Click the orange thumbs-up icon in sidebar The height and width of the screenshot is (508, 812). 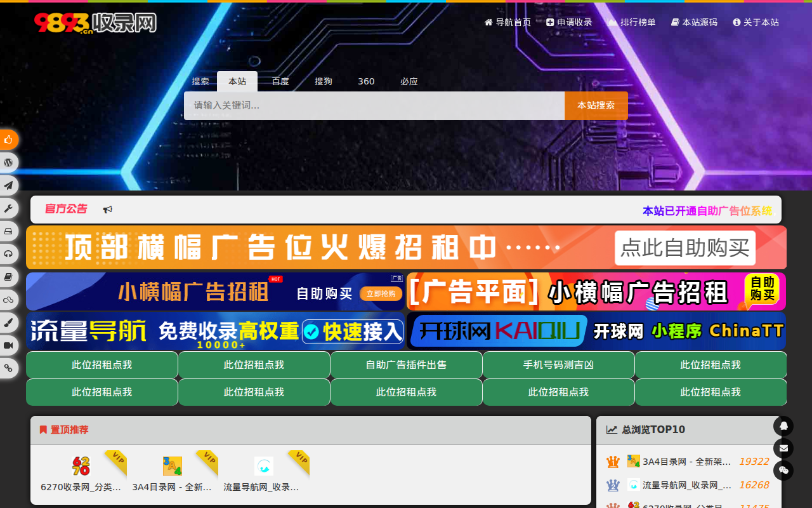point(8,140)
